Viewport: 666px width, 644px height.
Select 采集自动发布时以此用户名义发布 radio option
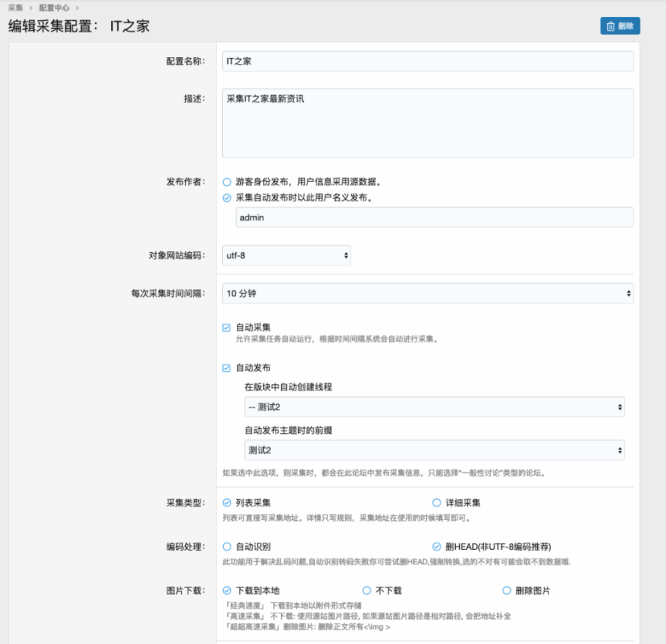(x=227, y=197)
